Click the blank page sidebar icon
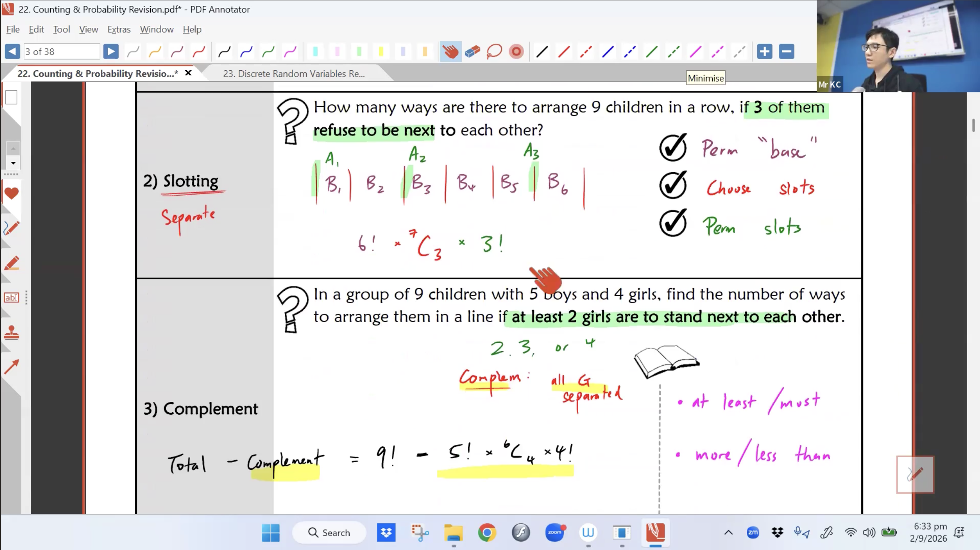This screenshot has height=550, width=980. [x=11, y=97]
